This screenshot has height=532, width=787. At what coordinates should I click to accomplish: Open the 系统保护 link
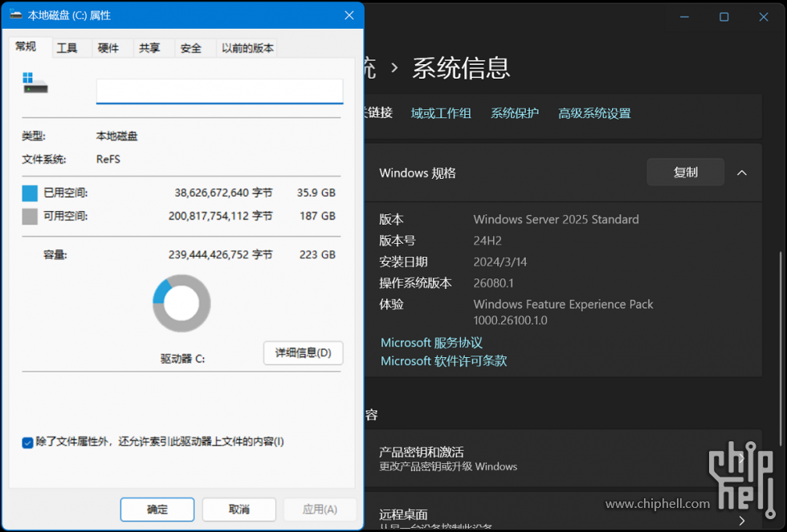pos(515,113)
